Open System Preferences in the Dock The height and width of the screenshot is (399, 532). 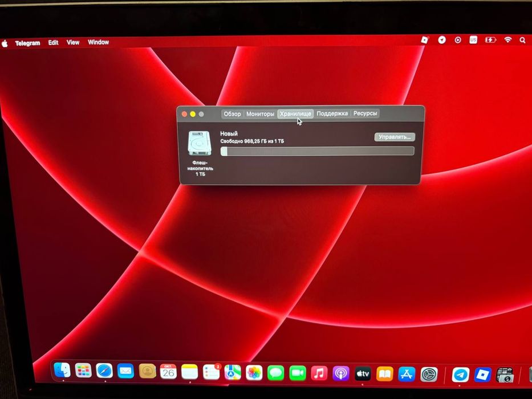pyautogui.click(x=429, y=375)
